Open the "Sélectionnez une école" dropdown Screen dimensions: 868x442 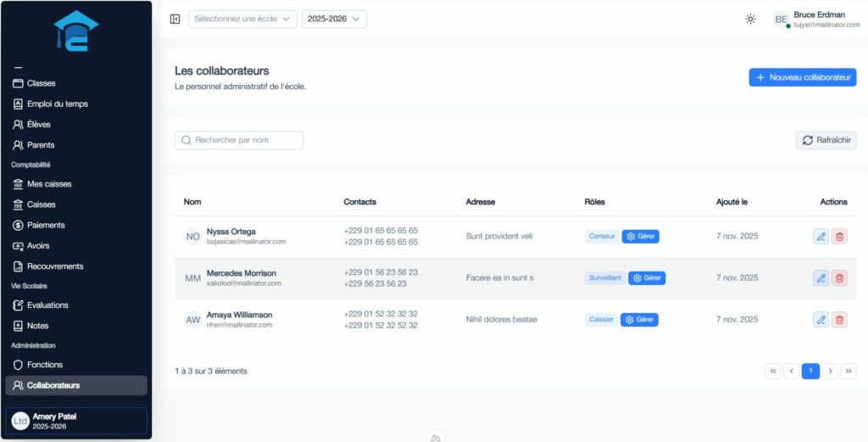tap(242, 19)
